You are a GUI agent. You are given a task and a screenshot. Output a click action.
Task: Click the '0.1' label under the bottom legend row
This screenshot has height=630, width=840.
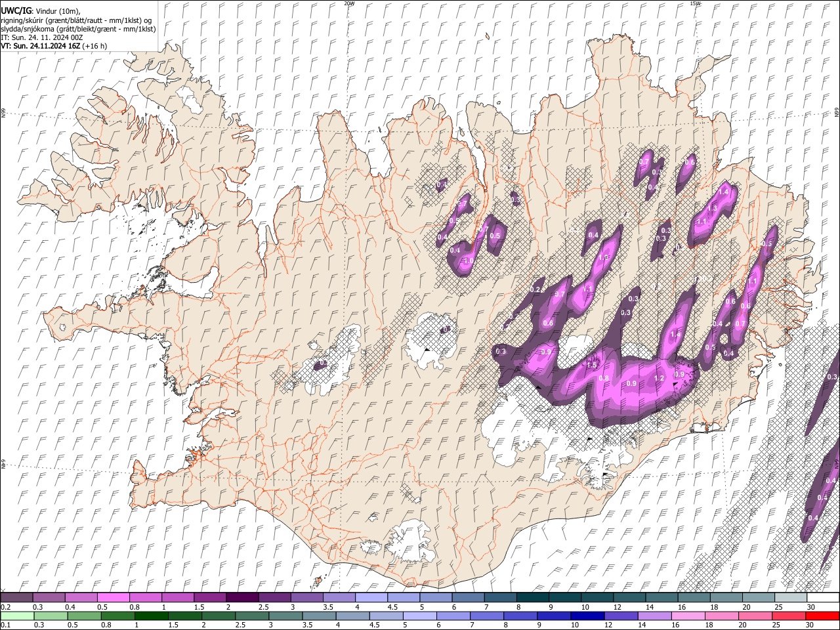[5, 625]
